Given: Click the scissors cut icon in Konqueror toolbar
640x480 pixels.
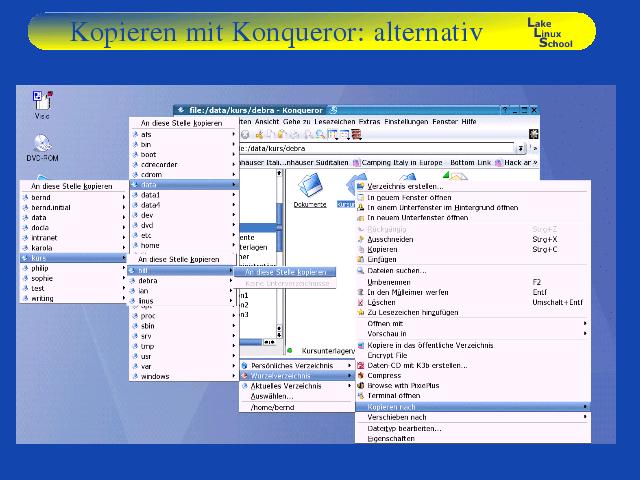Looking at the screenshot, I should point(260,134).
